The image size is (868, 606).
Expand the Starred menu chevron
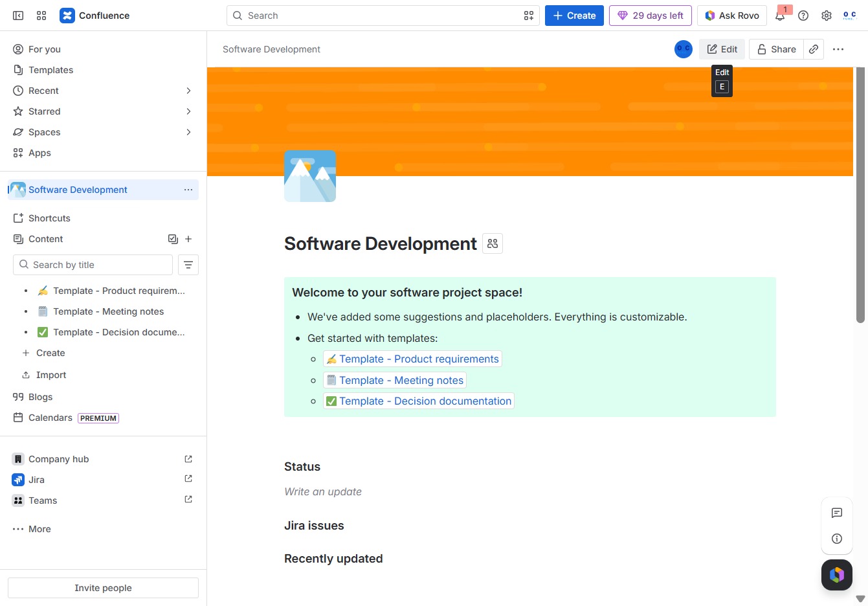tap(188, 111)
